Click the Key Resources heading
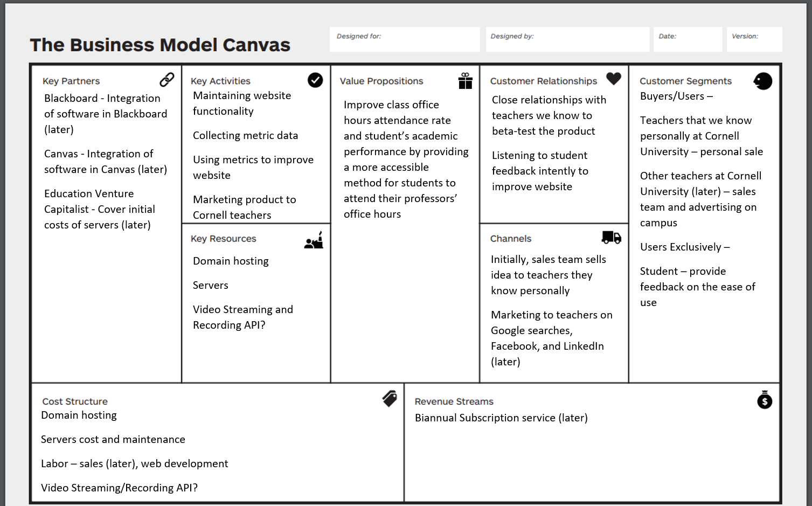 (x=224, y=239)
